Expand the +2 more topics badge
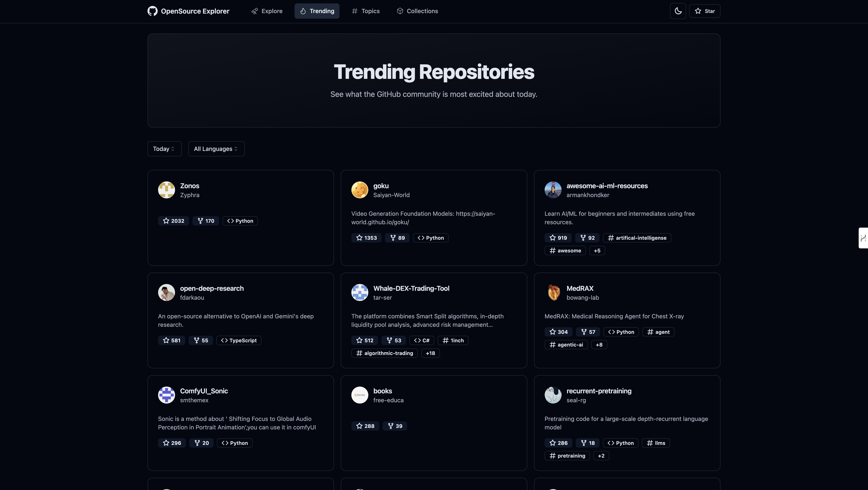868x490 pixels. pos(601,456)
